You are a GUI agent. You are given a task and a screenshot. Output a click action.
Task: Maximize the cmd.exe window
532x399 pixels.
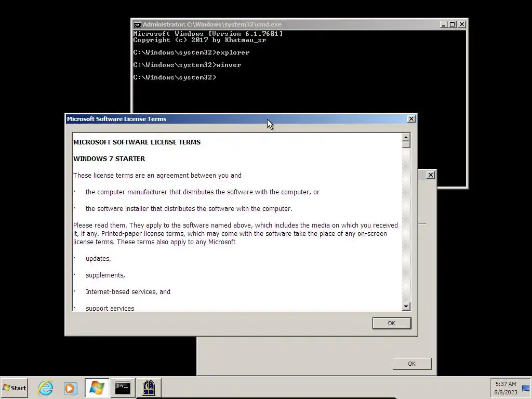click(x=453, y=24)
